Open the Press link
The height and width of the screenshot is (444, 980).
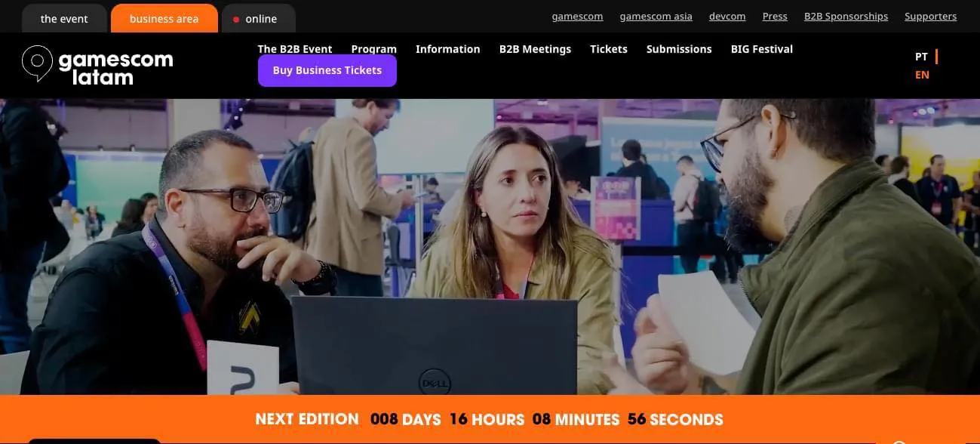click(x=775, y=17)
